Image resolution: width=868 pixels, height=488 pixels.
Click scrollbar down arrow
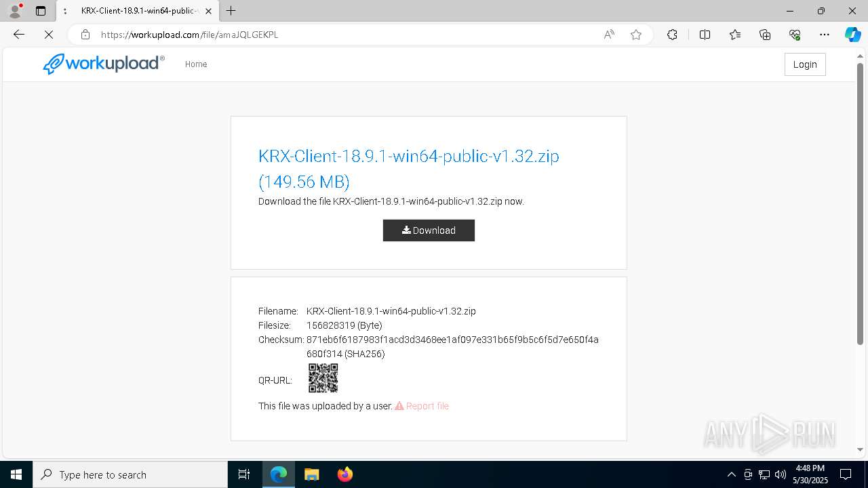coord(861,449)
